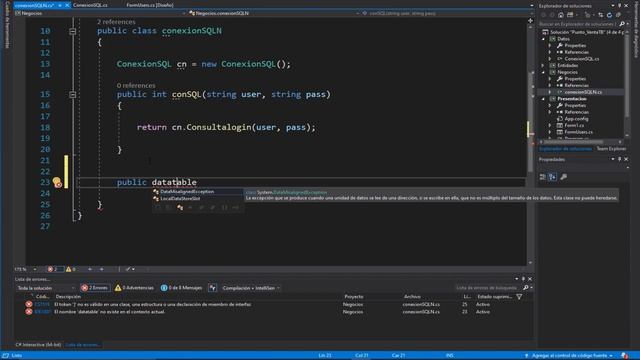This screenshot has height=360, width=640.
Task: Select App.config under Presentacion
Action: click(576, 119)
